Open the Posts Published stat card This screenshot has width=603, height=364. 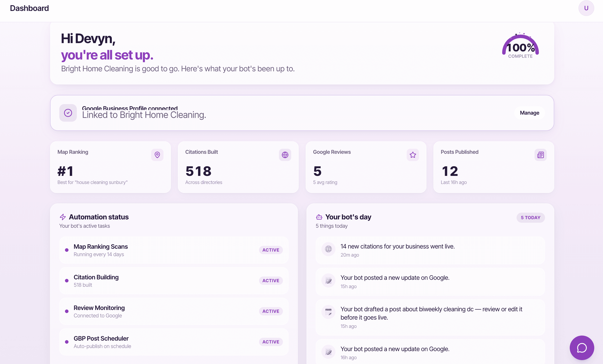tap(494, 167)
